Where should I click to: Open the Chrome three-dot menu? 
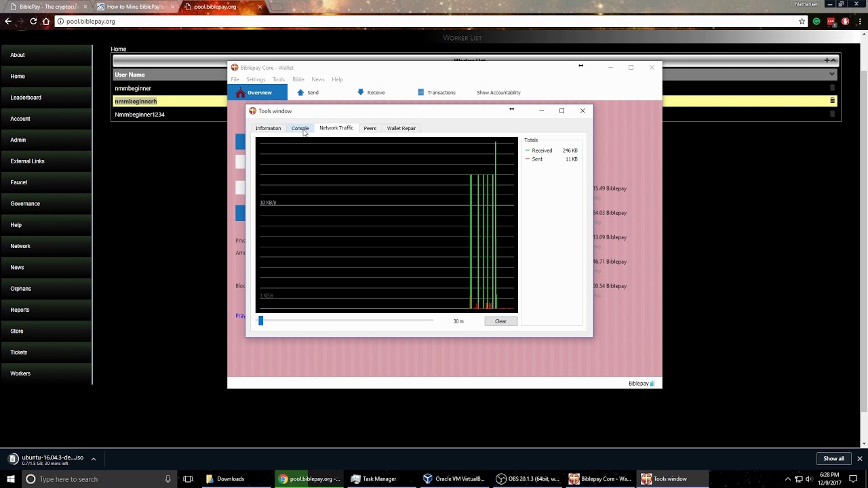pyautogui.click(x=859, y=22)
